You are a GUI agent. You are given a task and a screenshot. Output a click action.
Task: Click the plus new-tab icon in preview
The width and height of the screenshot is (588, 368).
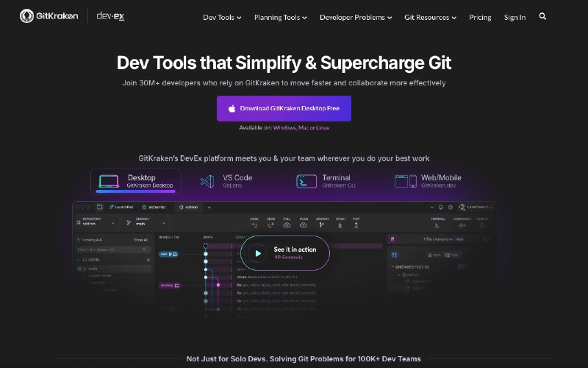coord(209,208)
